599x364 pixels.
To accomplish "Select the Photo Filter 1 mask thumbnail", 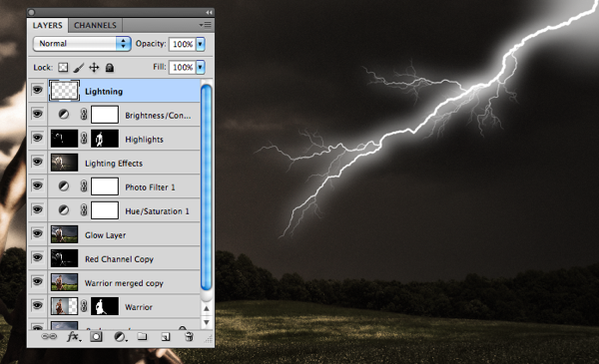I will [x=105, y=186].
